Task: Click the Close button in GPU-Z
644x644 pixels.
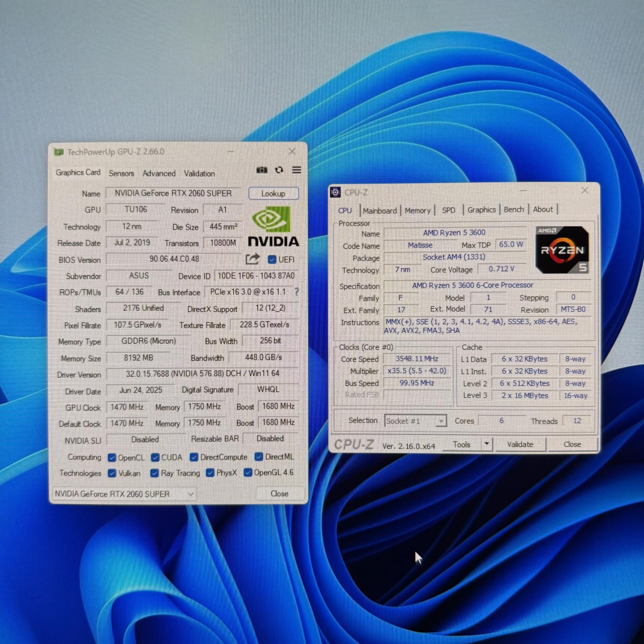Action: [x=279, y=494]
